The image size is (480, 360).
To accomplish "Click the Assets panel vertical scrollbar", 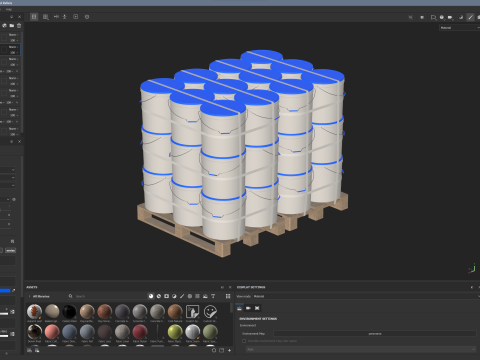I will click(x=231, y=308).
